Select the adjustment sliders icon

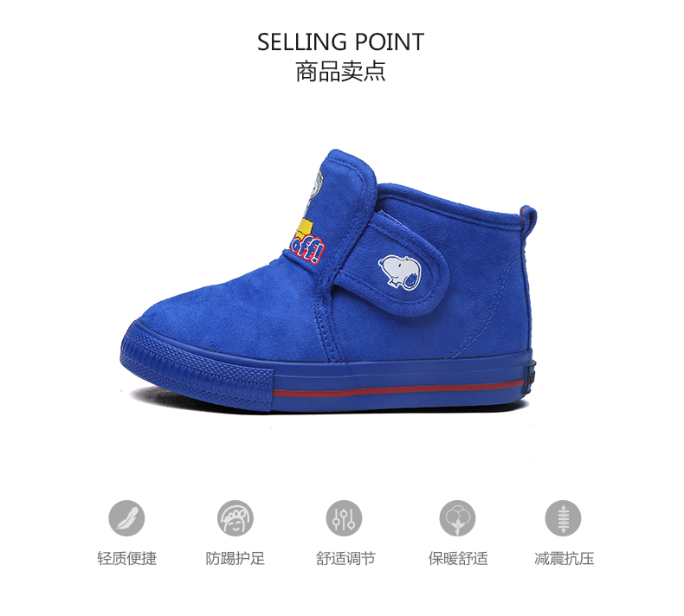point(344,518)
